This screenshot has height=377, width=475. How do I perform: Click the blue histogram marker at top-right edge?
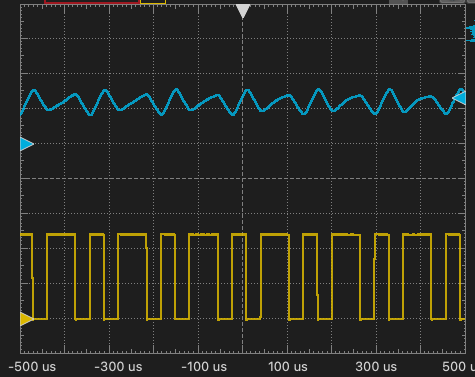tap(470, 33)
